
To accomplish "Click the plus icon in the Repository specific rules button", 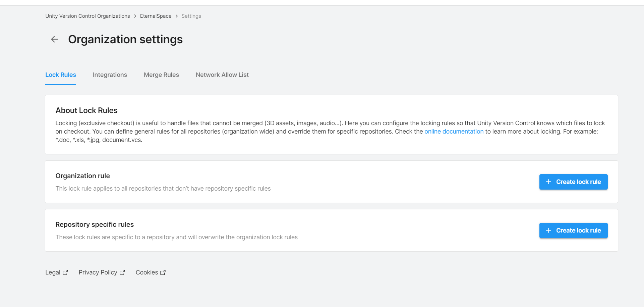I will pos(548,231).
